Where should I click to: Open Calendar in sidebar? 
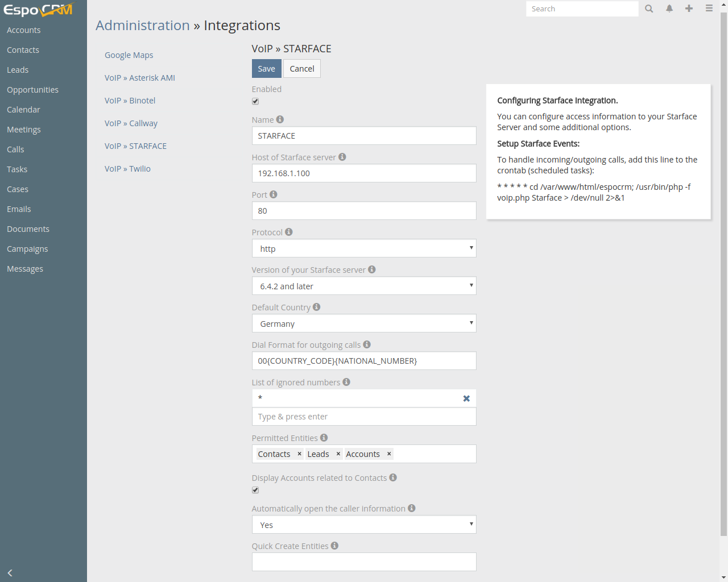point(23,110)
